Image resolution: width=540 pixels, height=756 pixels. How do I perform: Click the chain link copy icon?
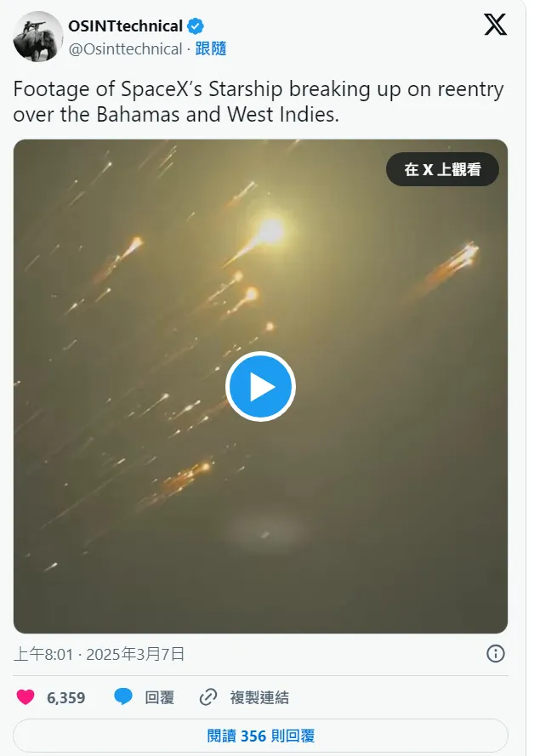[208, 697]
